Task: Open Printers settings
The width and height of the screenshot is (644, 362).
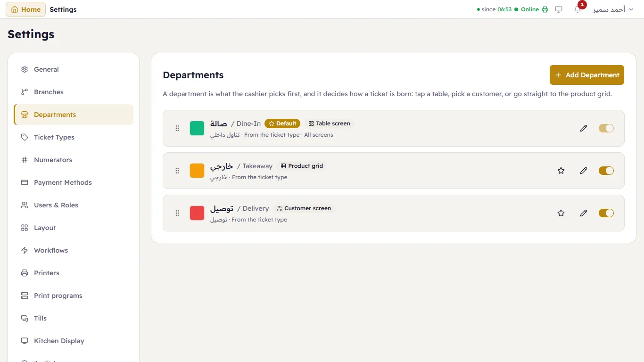Action: tap(74, 273)
